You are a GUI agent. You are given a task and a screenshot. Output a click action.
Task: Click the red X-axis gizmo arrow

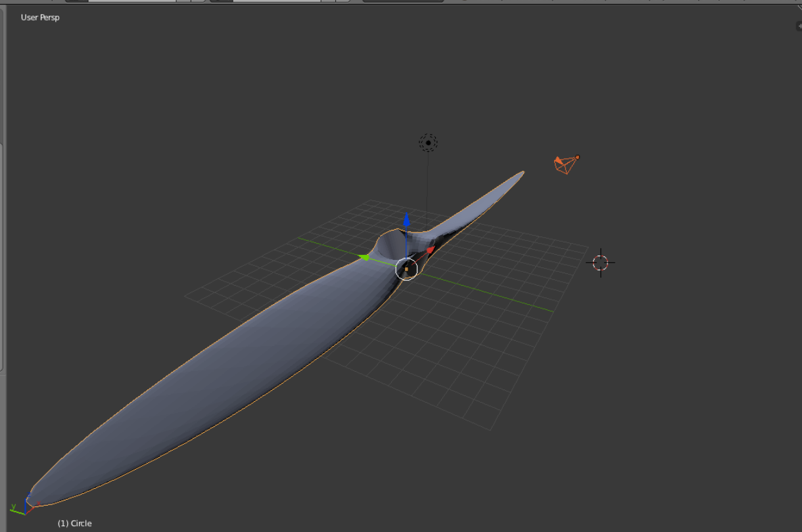coord(430,250)
